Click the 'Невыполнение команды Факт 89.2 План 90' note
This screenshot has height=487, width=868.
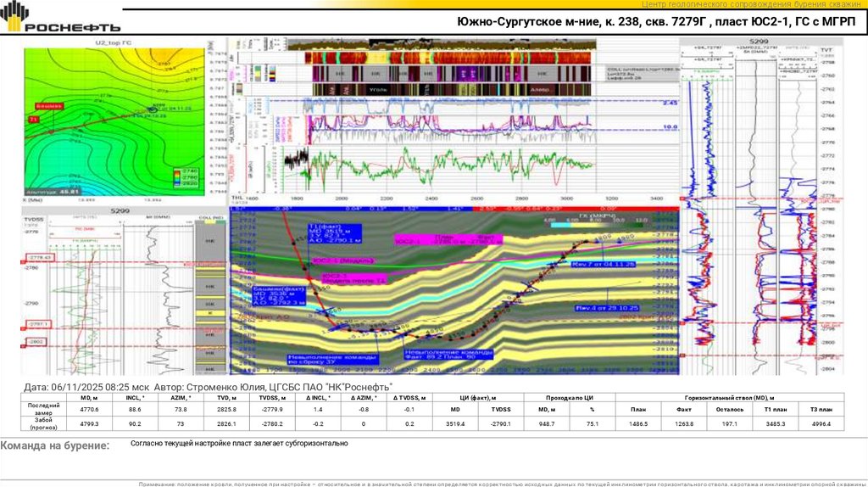pos(448,355)
